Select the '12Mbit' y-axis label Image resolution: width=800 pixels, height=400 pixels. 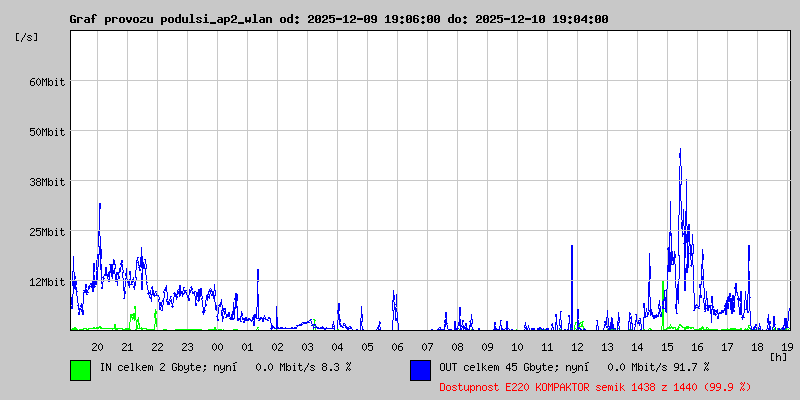pyautogui.click(x=47, y=282)
